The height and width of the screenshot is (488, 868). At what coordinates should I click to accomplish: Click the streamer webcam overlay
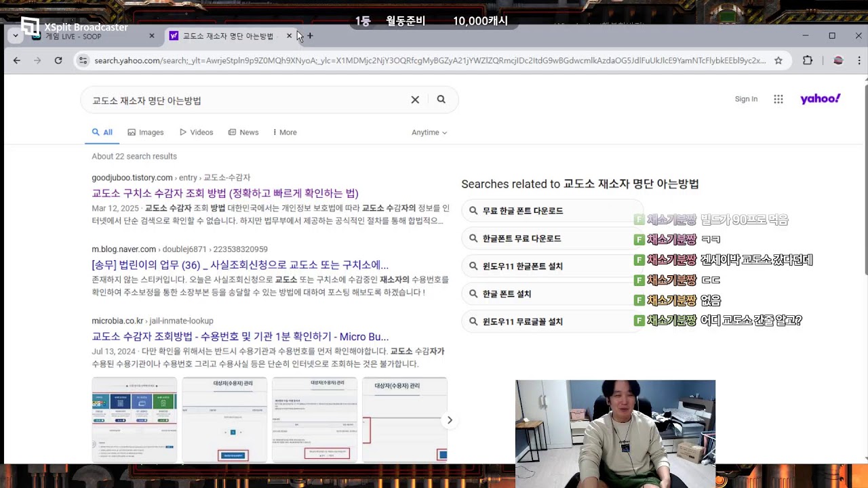(615, 434)
